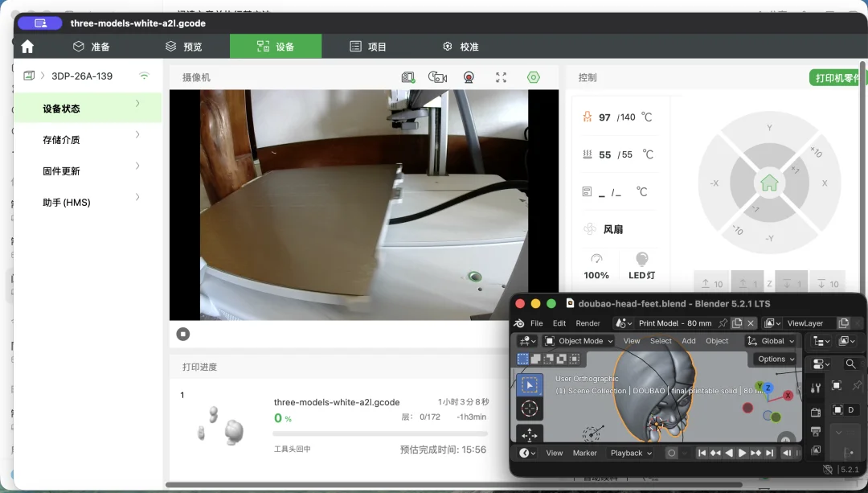Select 设备状态 in the sidebar

coord(88,109)
